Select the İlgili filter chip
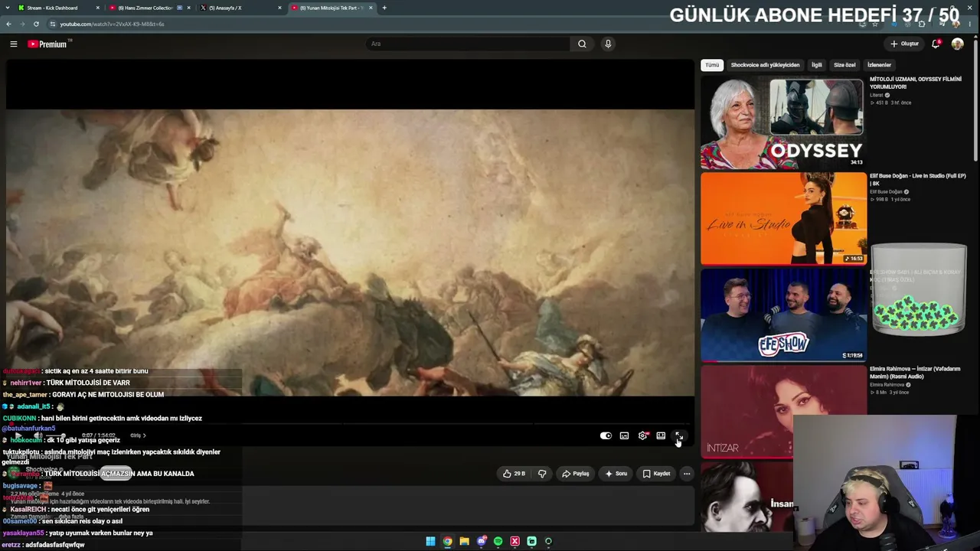This screenshot has height=551, width=980. point(817,65)
